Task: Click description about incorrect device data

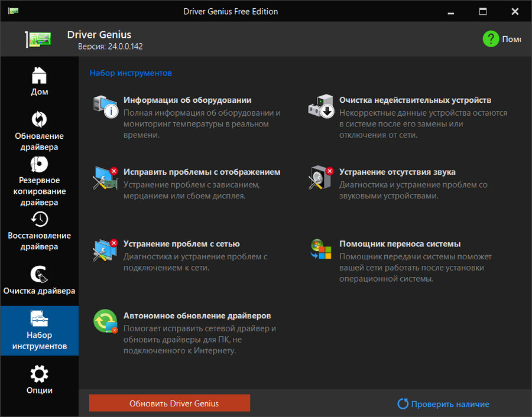Action: pyautogui.click(x=423, y=124)
